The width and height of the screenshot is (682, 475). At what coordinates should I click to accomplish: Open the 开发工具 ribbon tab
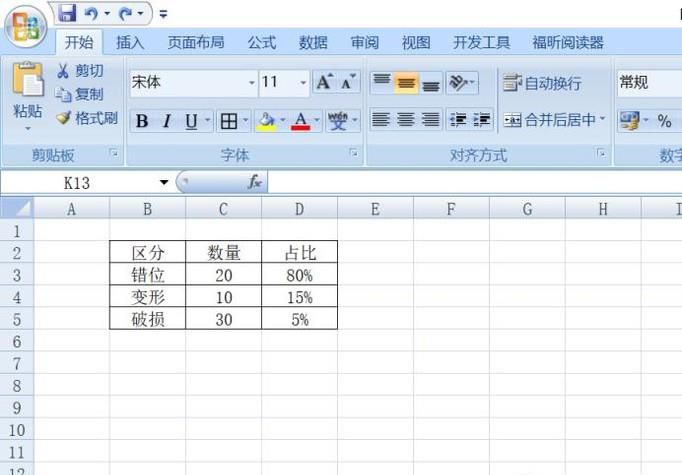pyautogui.click(x=481, y=43)
